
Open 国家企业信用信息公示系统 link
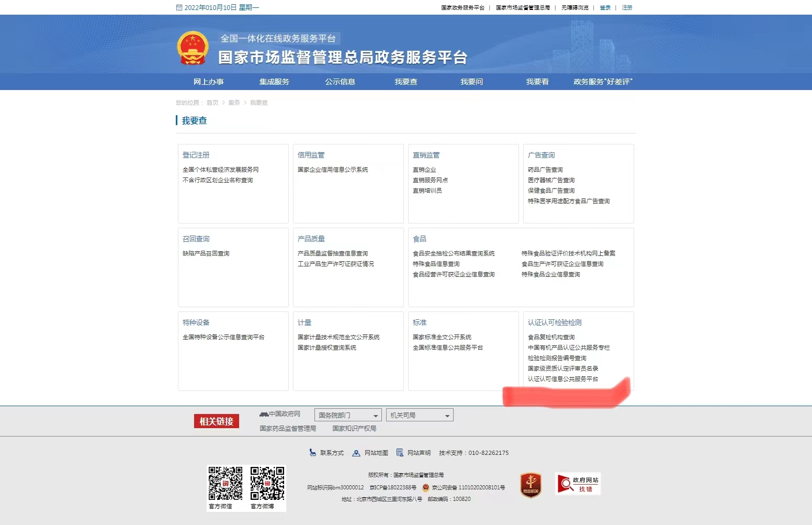[333, 170]
